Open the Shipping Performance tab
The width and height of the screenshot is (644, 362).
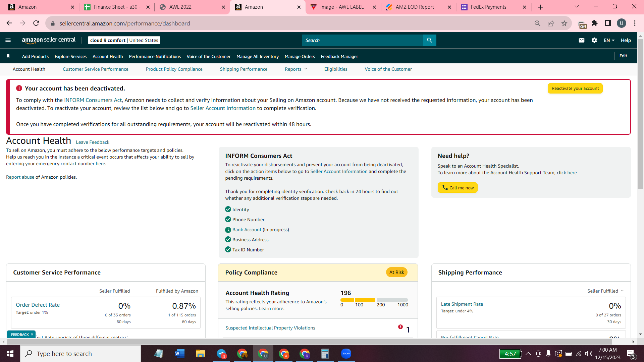[244, 69]
